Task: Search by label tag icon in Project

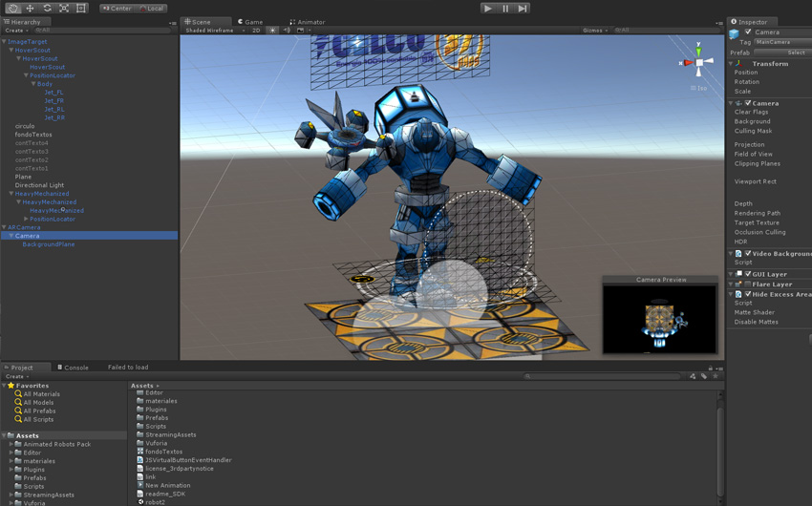Action: (x=704, y=376)
